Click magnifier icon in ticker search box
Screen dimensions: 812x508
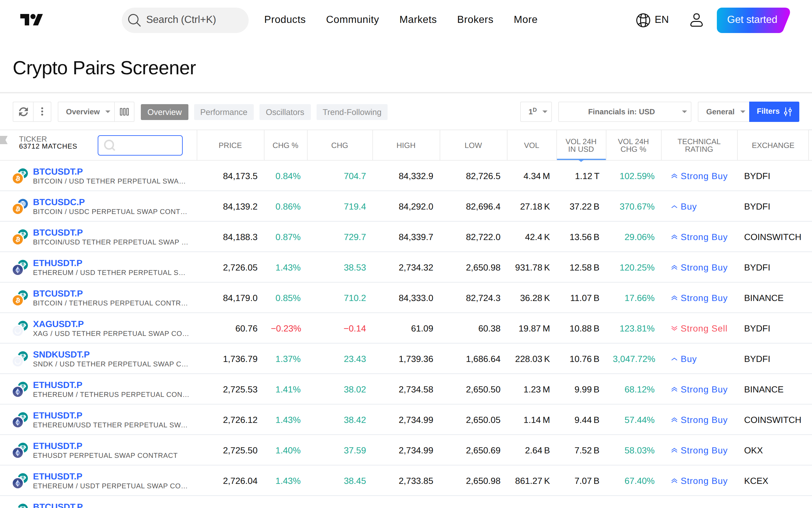(109, 145)
